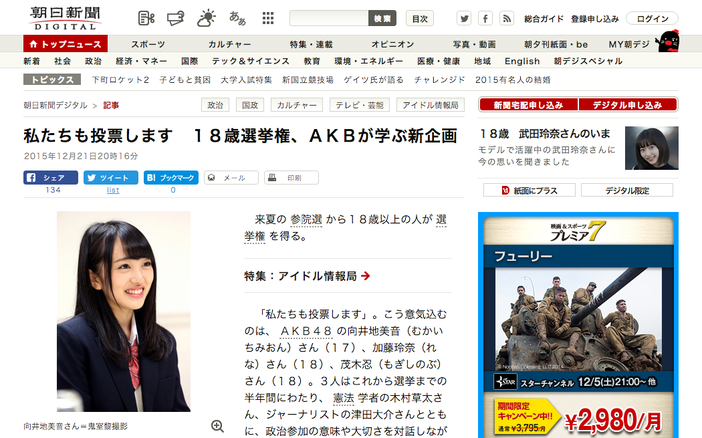Open the newspaper viewer icon in header

coord(146,18)
